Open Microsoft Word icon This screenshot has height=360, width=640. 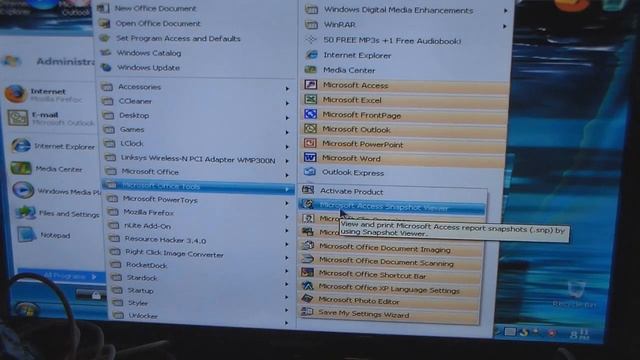[x=310, y=158]
